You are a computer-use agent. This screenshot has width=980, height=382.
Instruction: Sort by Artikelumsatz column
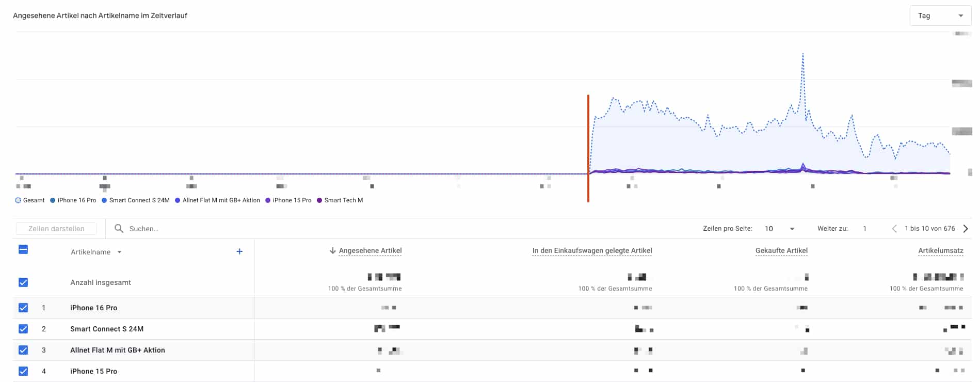[x=940, y=251]
